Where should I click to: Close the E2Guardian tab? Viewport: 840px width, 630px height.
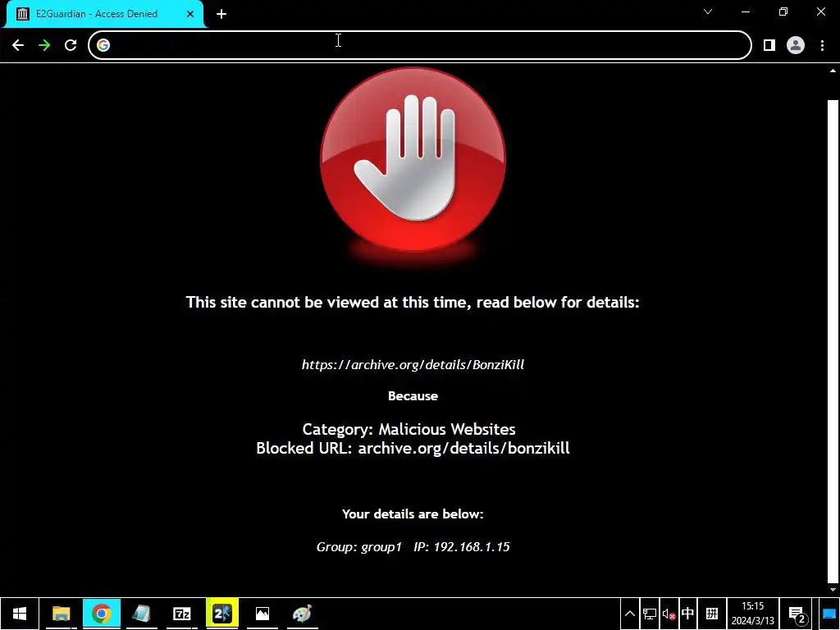(x=190, y=14)
